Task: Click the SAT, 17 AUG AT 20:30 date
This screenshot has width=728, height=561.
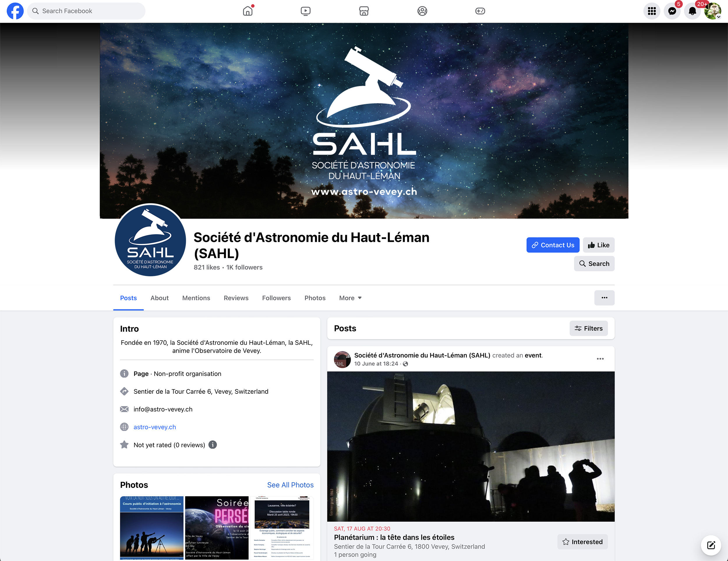Action: (362, 529)
